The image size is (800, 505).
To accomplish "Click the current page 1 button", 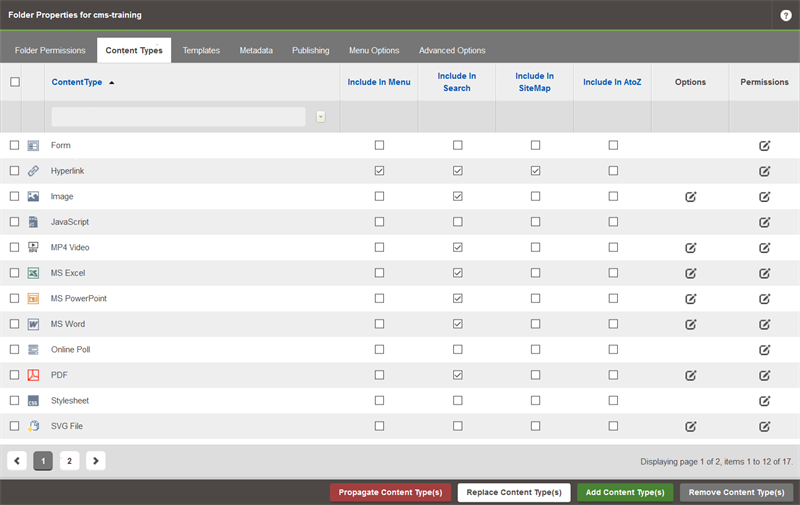I will point(43,461).
